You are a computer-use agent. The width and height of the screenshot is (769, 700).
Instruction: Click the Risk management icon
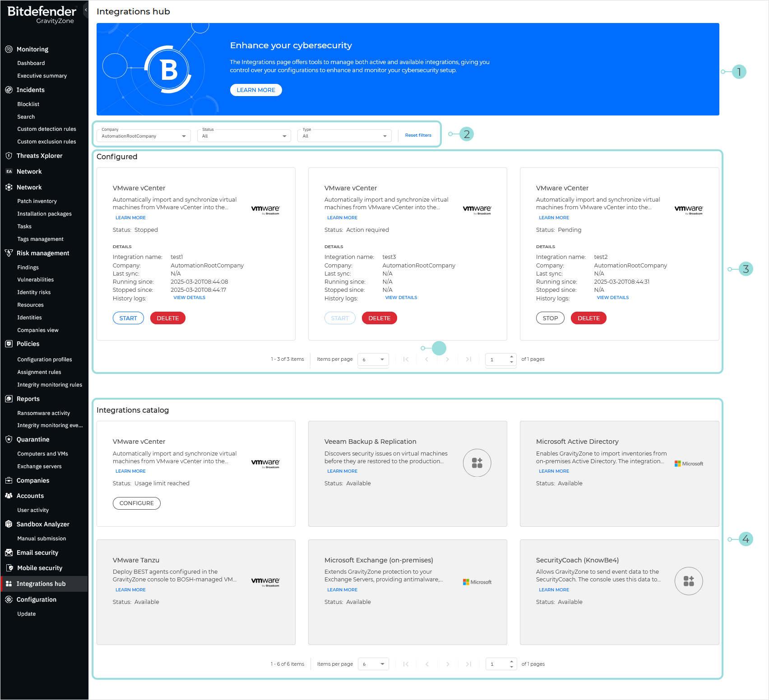point(9,253)
